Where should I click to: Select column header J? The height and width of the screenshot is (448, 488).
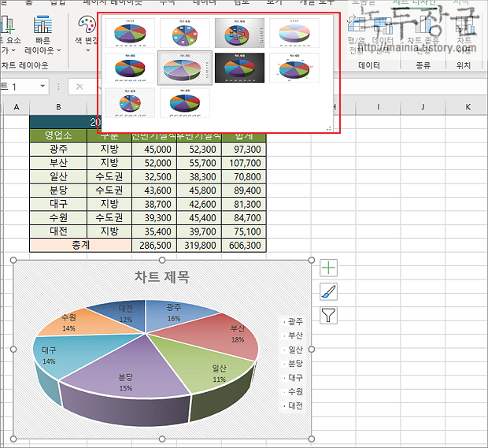tap(423, 107)
